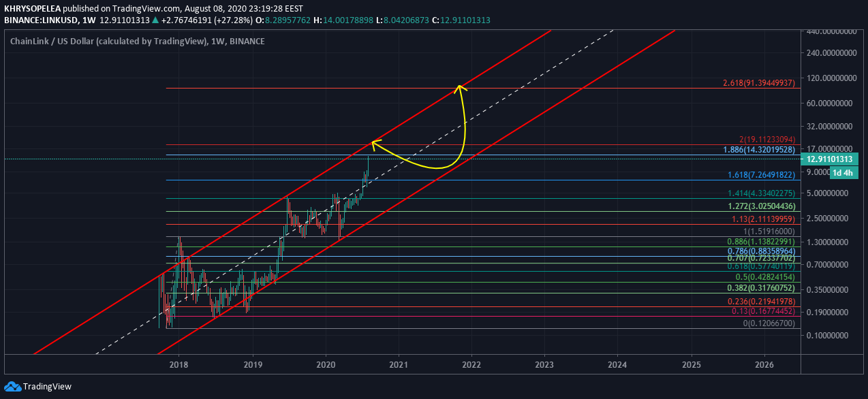Select the 0.618(0.57740119) Fibonacci label
Image resolution: width=868 pixels, height=399 pixels.
click(761, 266)
